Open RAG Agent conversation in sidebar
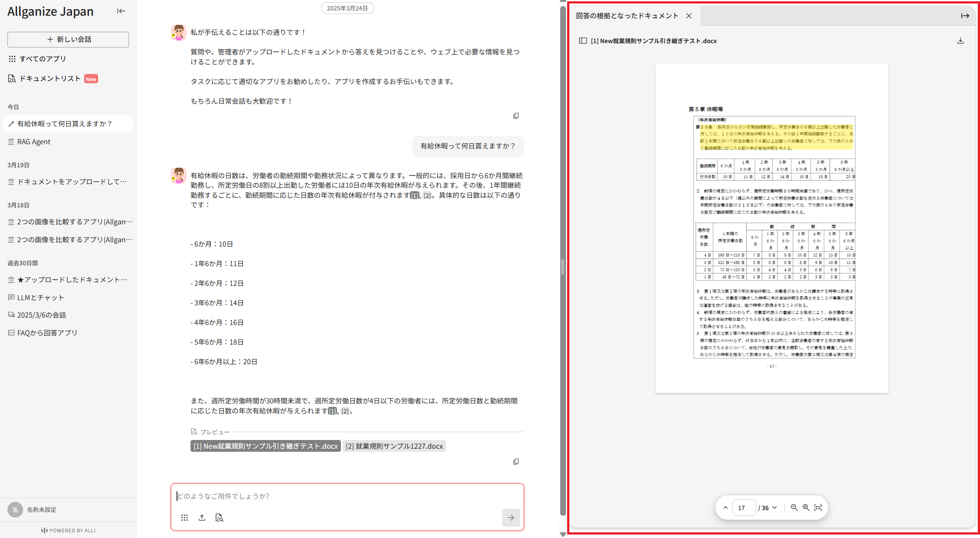This screenshot has height=538, width=980. pyautogui.click(x=34, y=142)
